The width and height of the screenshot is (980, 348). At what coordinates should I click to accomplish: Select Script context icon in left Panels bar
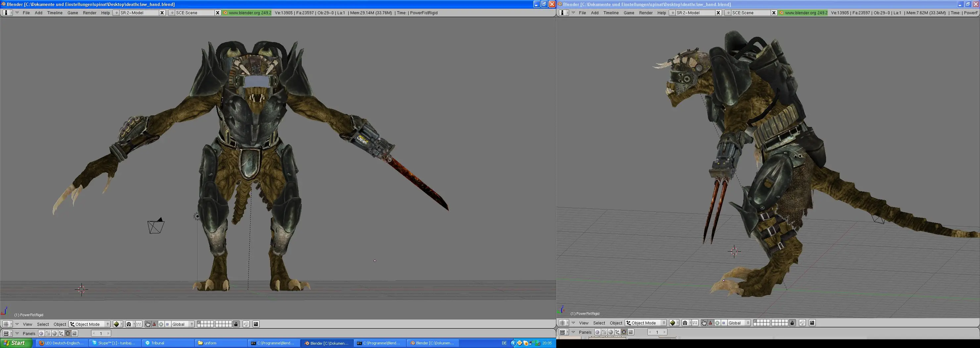pos(48,333)
